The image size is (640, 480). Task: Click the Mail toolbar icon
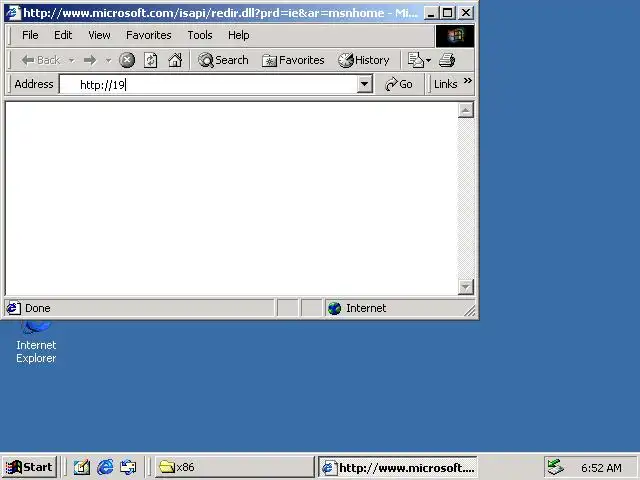(x=416, y=60)
